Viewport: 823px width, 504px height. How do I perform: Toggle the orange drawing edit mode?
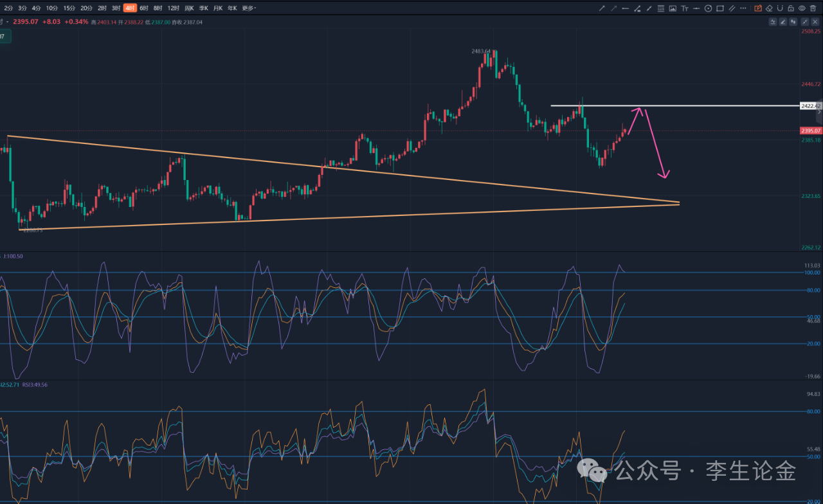click(x=758, y=8)
